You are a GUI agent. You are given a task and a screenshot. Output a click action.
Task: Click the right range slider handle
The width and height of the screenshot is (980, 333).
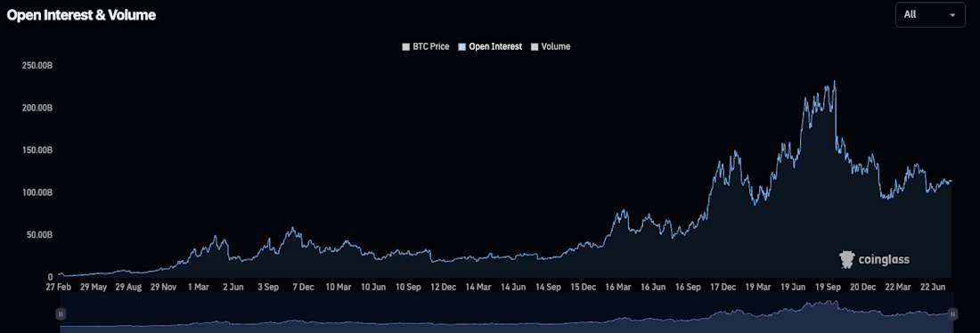(x=953, y=313)
